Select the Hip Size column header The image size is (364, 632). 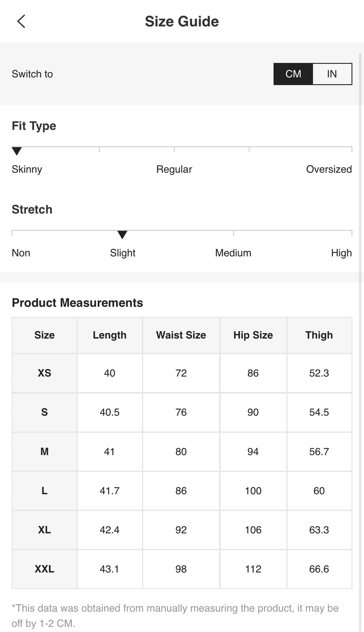click(x=253, y=335)
